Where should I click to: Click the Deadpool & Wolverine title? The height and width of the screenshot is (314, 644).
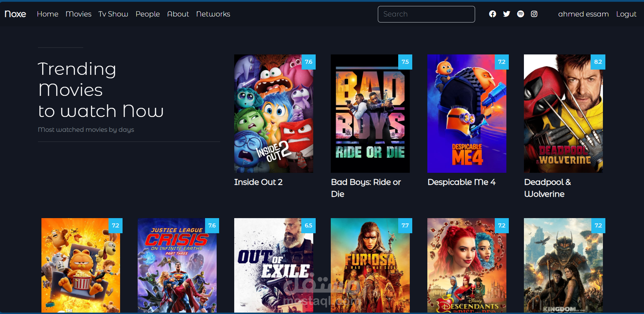pos(547,188)
